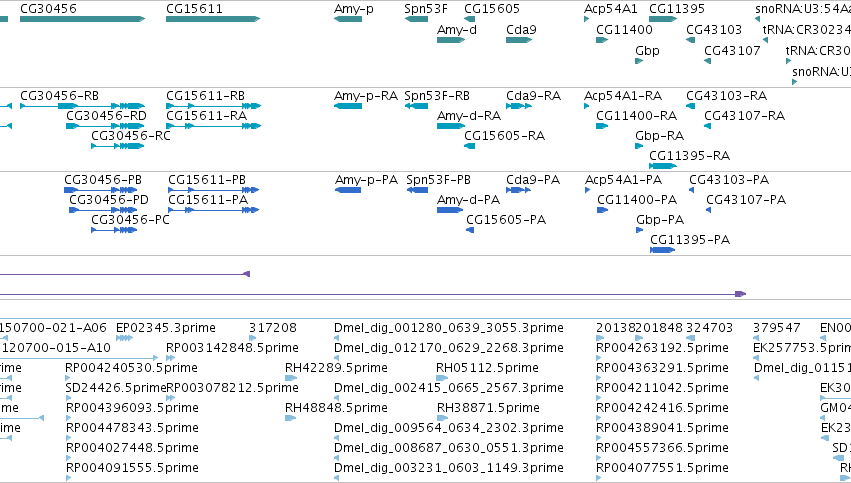Click the CG43103-PA protein feature

pyautogui.click(x=691, y=190)
